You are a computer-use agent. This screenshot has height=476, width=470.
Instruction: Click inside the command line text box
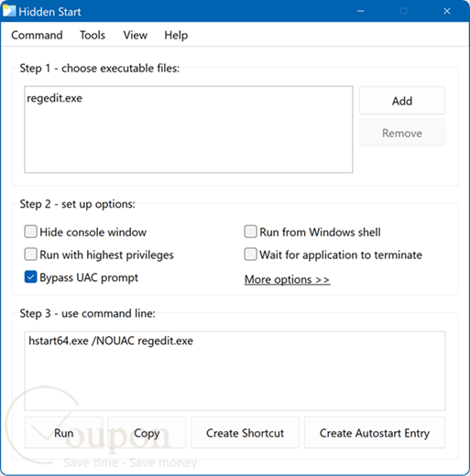click(x=235, y=371)
